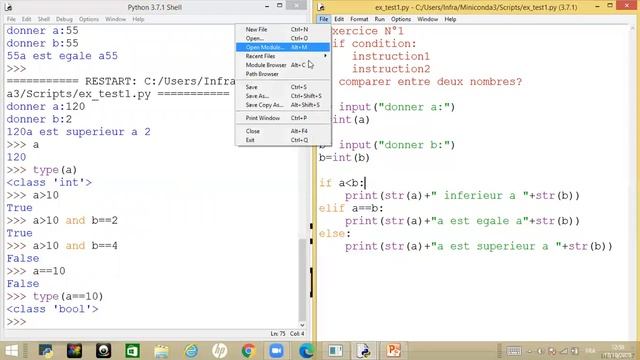Choose Save Copy As... in the File menu
The image size is (640, 360).
point(282,105)
